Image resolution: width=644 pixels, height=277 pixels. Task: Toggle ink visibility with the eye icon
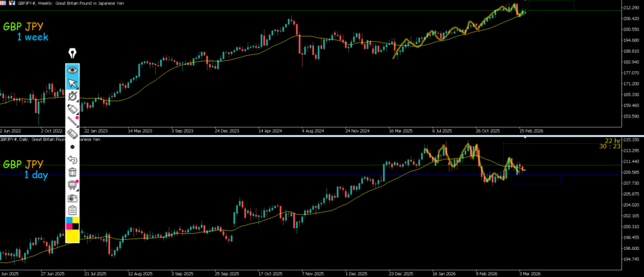point(72,70)
